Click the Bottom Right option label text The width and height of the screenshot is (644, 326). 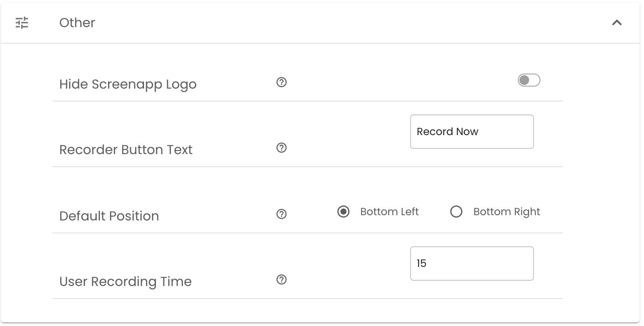click(x=506, y=212)
